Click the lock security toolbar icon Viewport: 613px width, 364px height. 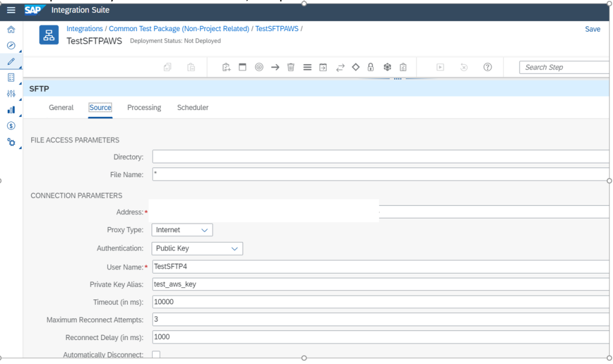[x=371, y=67]
